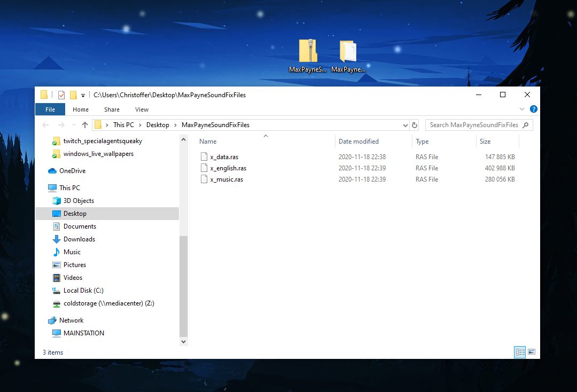Open the View ribbon tab
Viewport: 577px width, 392px height.
coord(142,109)
